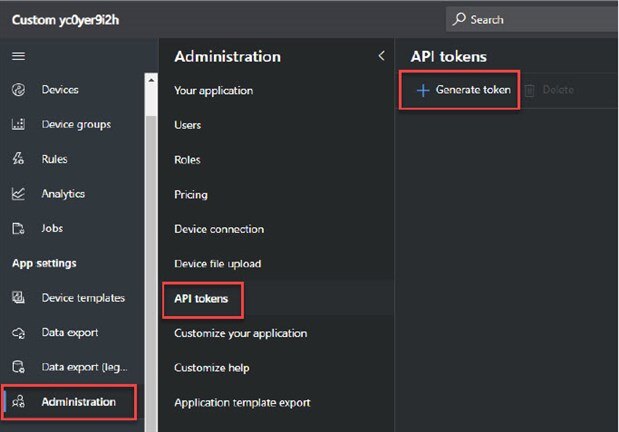Toggle the hamburger navigation menu

(x=18, y=56)
